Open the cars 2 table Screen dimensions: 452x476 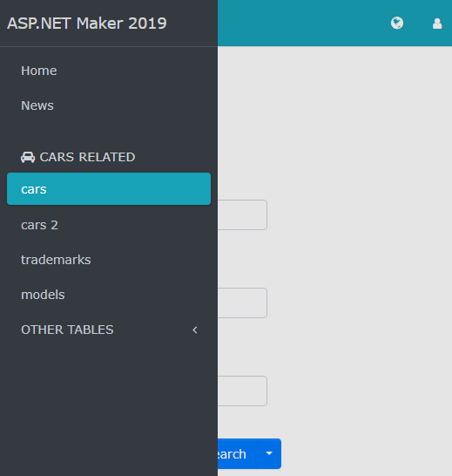point(39,225)
